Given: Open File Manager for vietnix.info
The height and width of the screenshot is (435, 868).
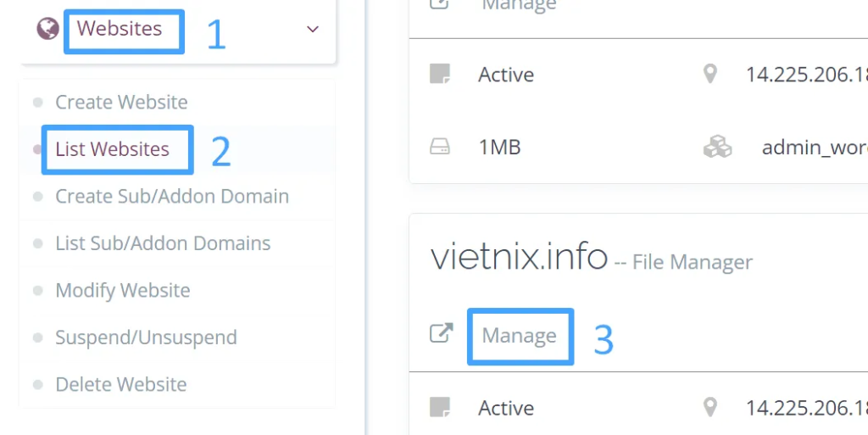Looking at the screenshot, I should [693, 263].
